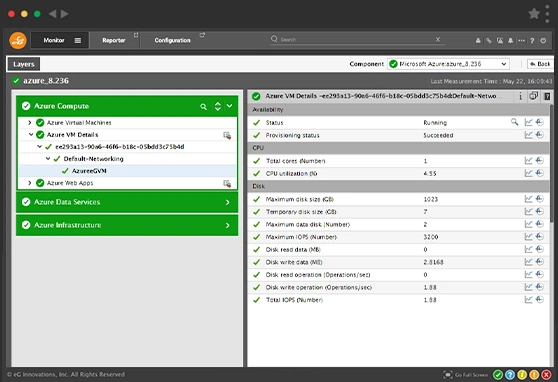Click the help document icon in details header
Viewport: 558px width, 382px height.
[x=547, y=96]
